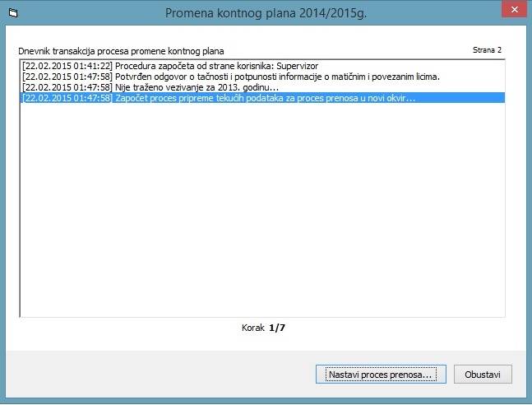532x405 pixels.
Task: Click the 'Korak 1/7' step indicator
Action: pyautogui.click(x=263, y=328)
